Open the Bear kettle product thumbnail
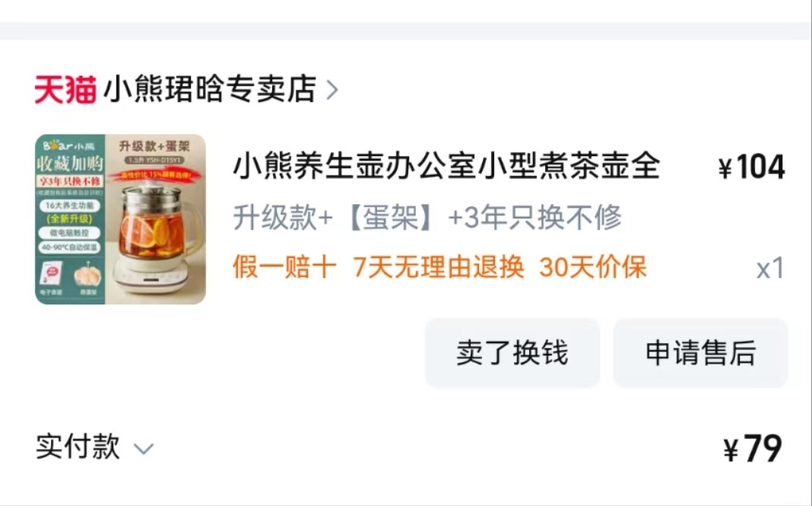Viewport: 812px width, 506px height. coord(120,219)
